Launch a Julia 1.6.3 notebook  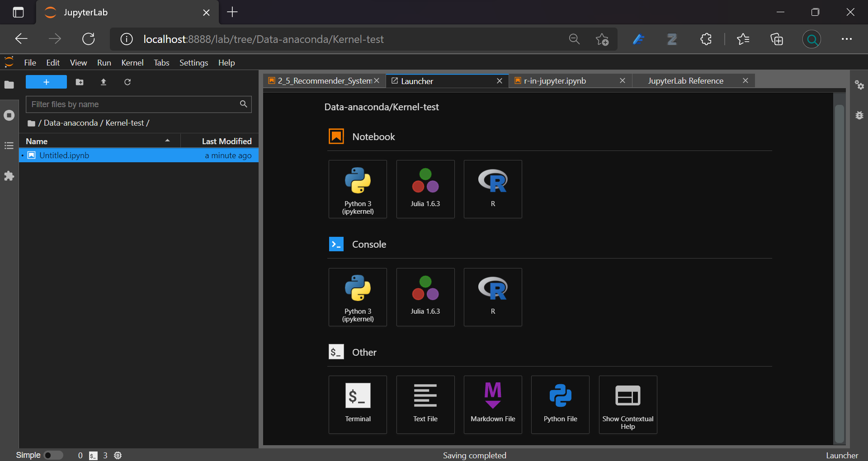425,189
